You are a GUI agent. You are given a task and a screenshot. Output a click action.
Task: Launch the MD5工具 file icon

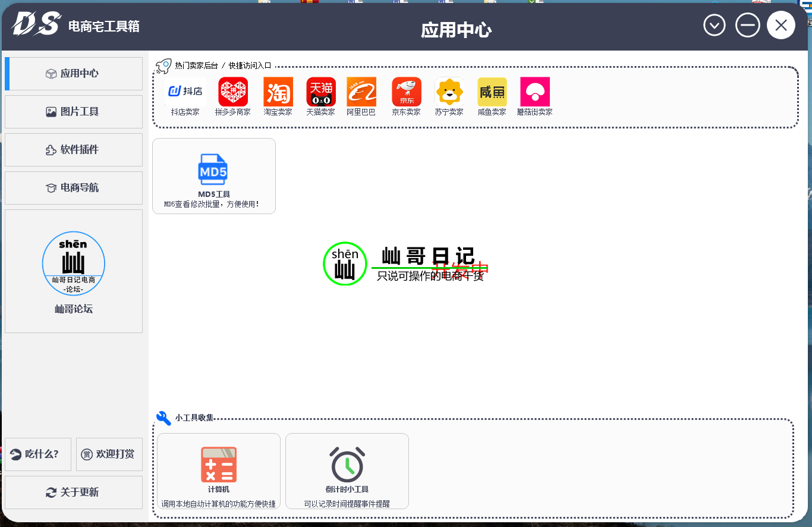click(213, 170)
